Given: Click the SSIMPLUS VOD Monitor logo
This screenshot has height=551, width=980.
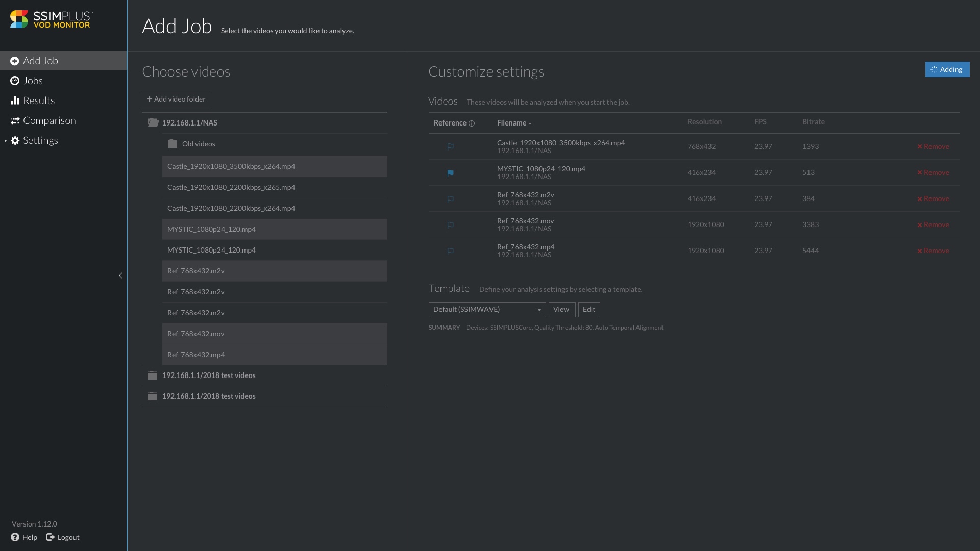Looking at the screenshot, I should 51,19.
